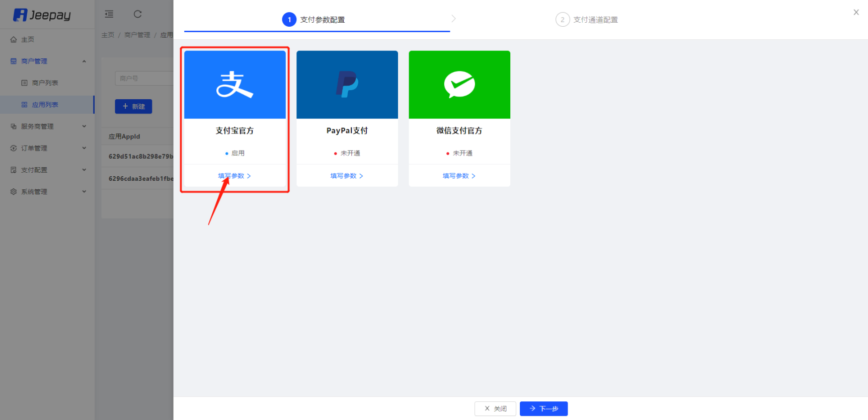Click the step 1 number circle

point(289,20)
